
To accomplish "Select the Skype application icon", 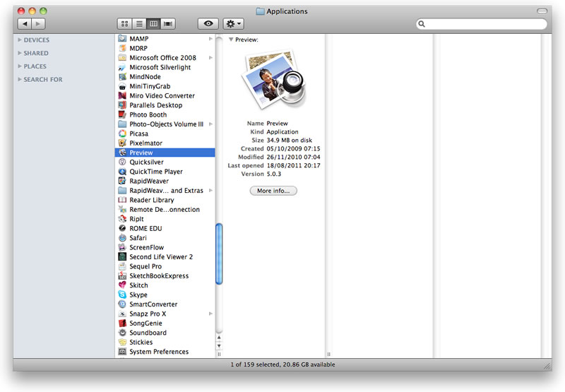I will [x=123, y=295].
